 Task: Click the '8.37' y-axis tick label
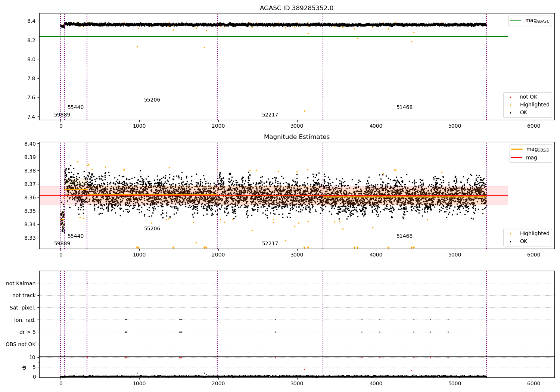click(x=30, y=184)
